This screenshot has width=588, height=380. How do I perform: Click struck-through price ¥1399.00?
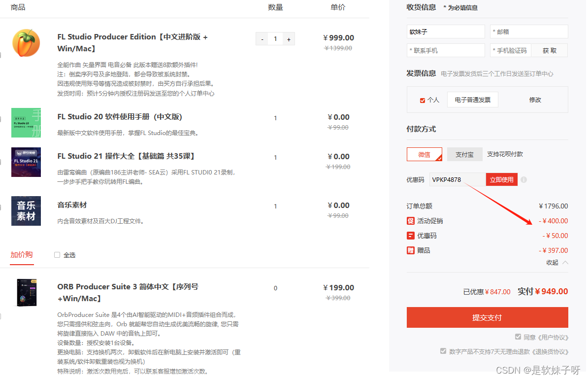click(338, 48)
